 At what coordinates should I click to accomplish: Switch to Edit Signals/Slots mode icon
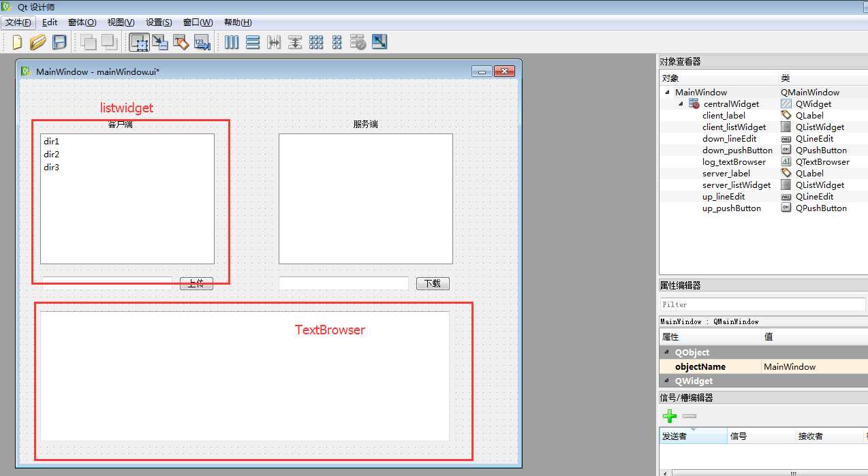tap(160, 42)
